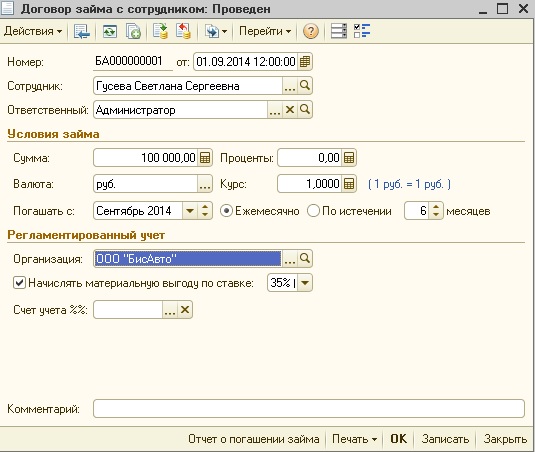The width and height of the screenshot is (535, 452).
Task: Clear the Ответственный field with X icon
Action: tap(290, 110)
